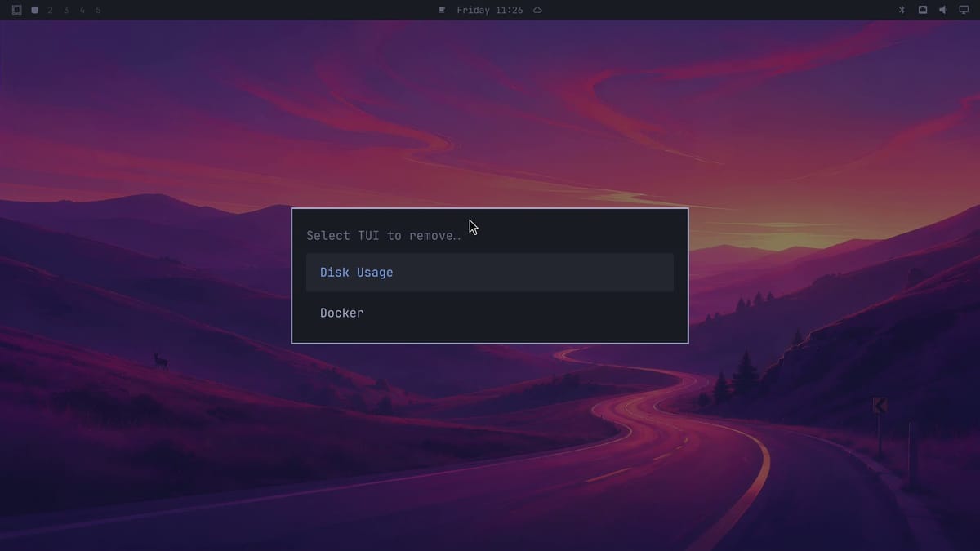This screenshot has height=551, width=980.
Task: Click the volume speaker icon
Action: coord(943,10)
